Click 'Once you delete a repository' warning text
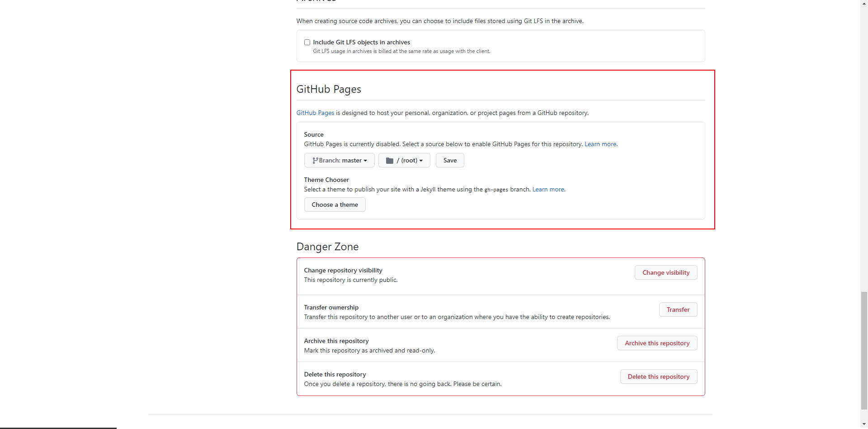This screenshot has height=429, width=868. [403, 384]
